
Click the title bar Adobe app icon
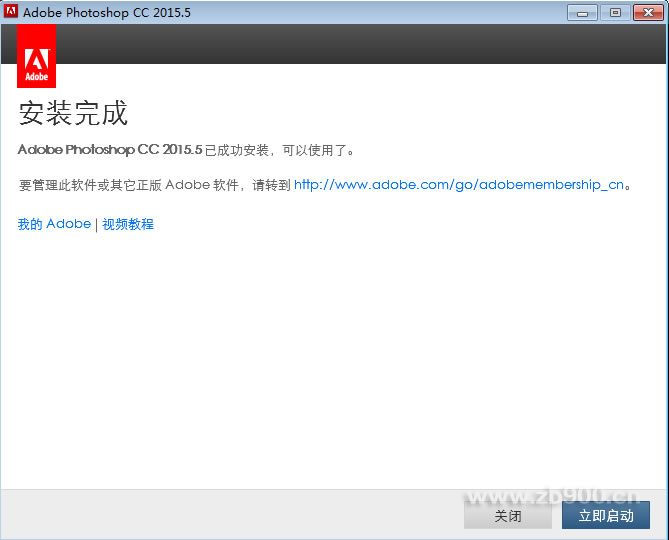pos(11,12)
